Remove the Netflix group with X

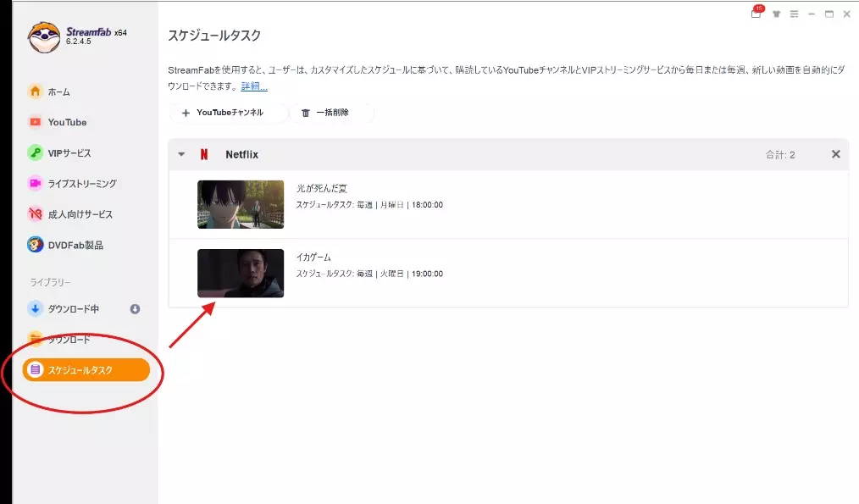(x=835, y=154)
